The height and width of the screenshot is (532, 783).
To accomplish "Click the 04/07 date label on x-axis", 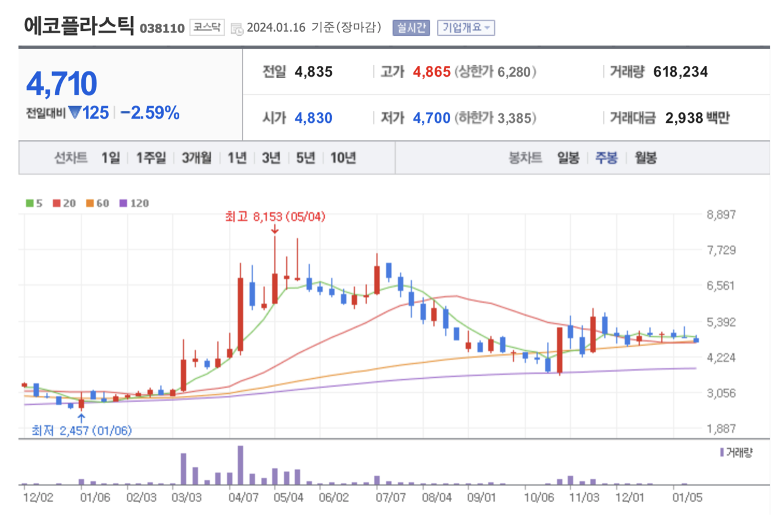I will (x=243, y=498).
